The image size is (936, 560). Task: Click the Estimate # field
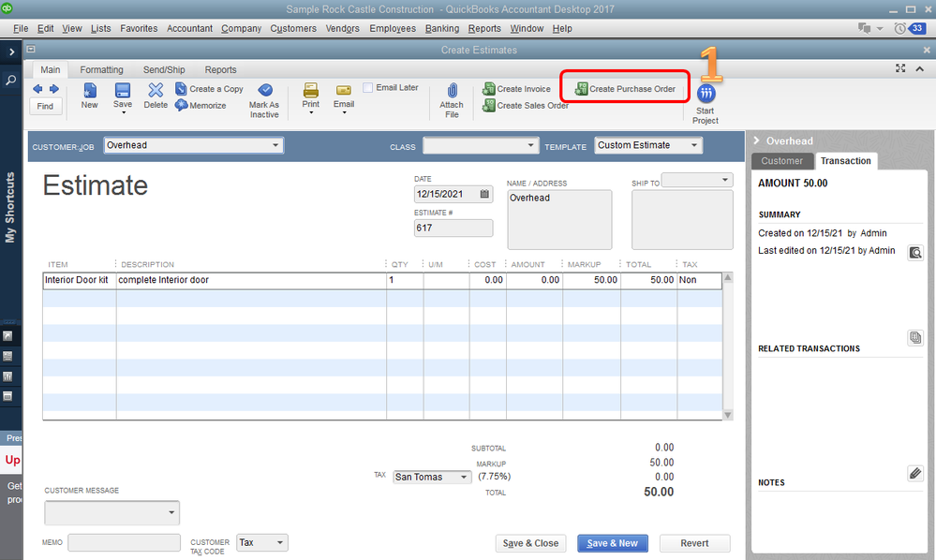pos(453,228)
